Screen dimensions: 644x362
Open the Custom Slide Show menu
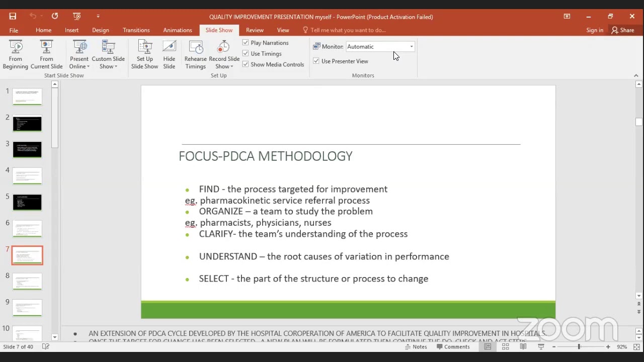click(108, 55)
